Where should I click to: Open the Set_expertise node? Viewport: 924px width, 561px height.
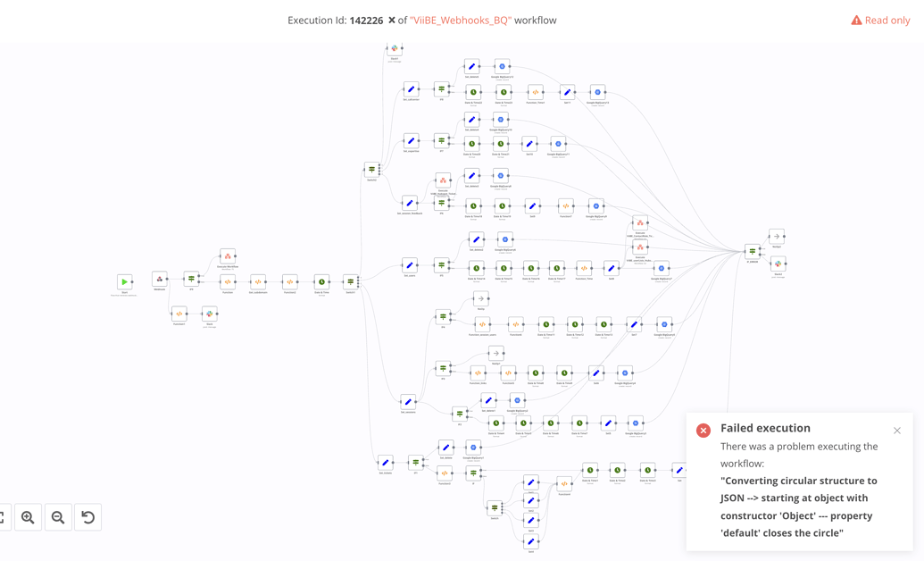(x=412, y=140)
